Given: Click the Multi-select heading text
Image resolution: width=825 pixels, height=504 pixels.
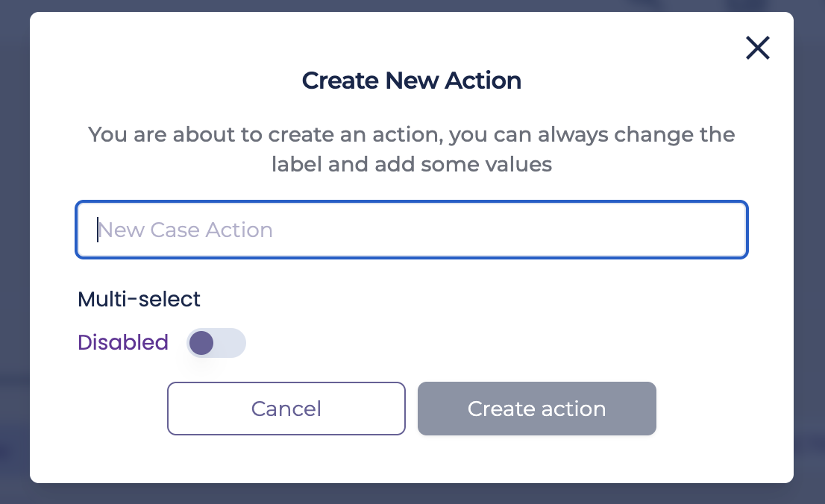Looking at the screenshot, I should [138, 299].
